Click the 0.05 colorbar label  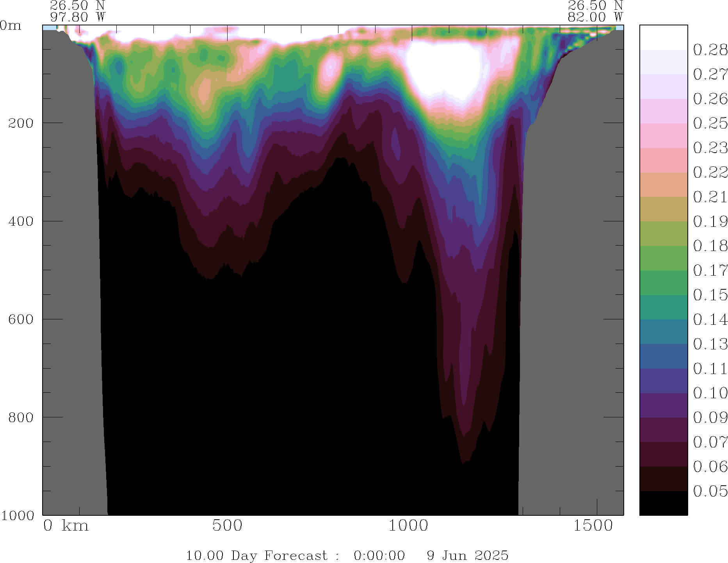pos(710,491)
